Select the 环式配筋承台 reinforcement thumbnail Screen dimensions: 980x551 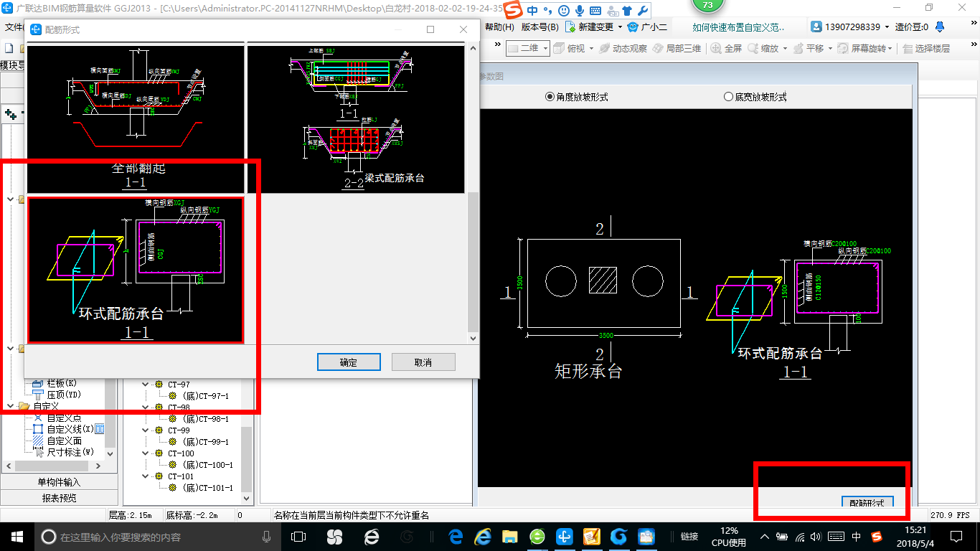(136, 270)
